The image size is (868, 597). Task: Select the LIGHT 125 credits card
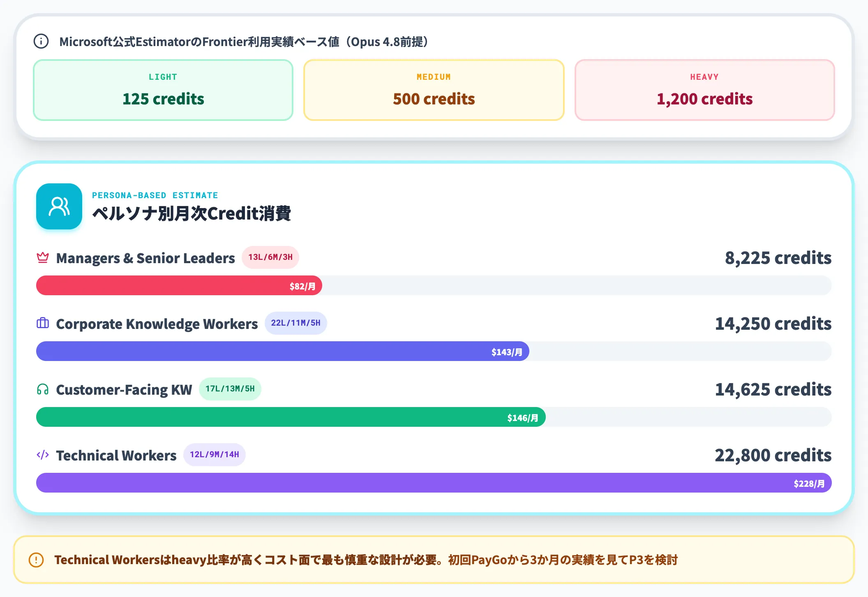pos(163,90)
